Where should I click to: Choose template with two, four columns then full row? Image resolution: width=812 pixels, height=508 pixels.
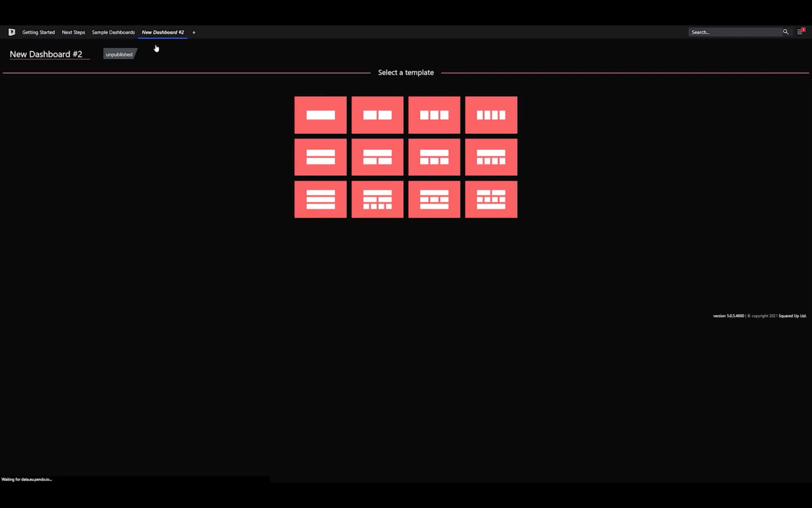click(491, 199)
